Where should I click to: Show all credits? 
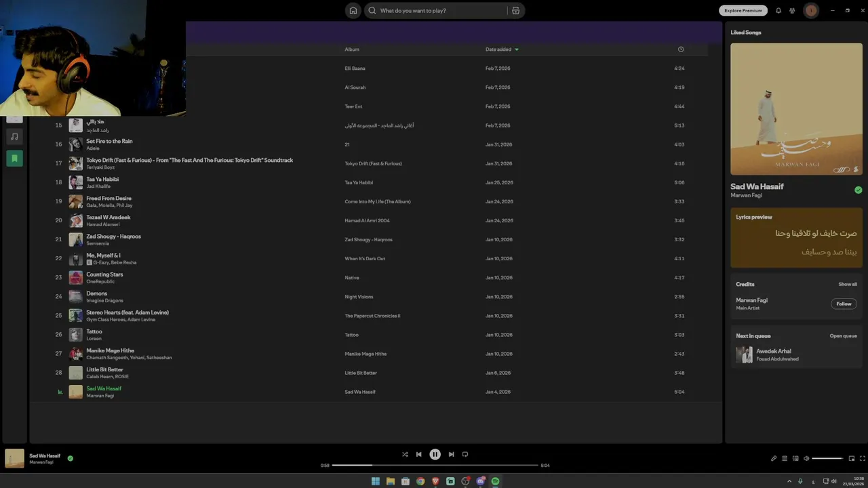847,285
